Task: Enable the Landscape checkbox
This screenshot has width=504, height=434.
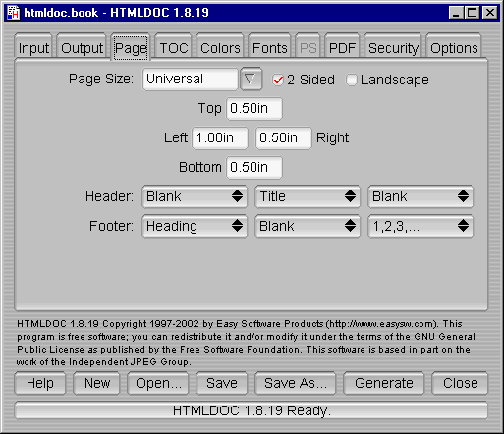Action: click(x=351, y=80)
